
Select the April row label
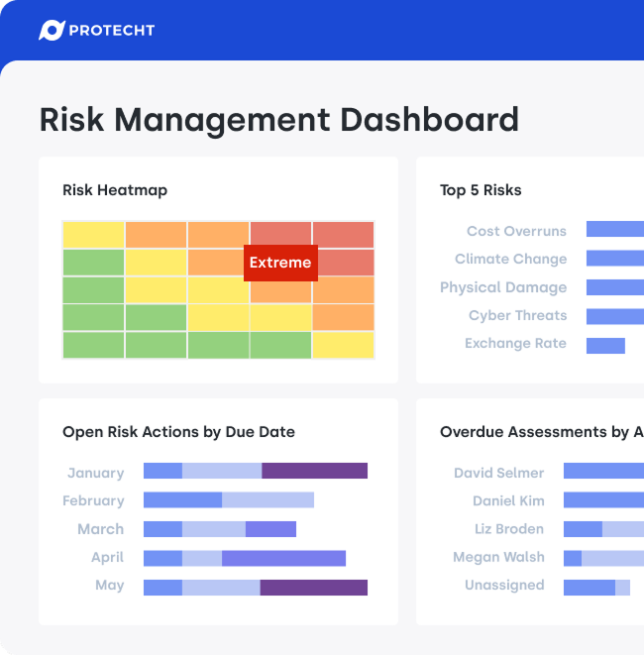pyautogui.click(x=107, y=557)
